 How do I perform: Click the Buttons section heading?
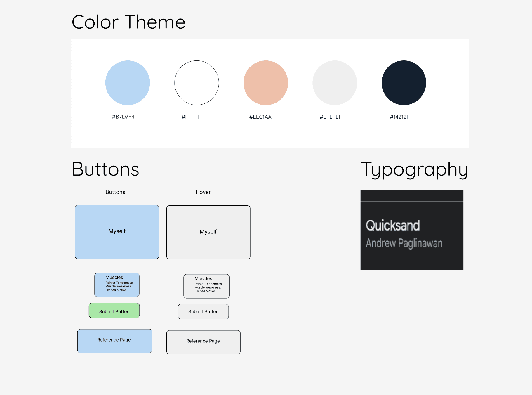105,169
